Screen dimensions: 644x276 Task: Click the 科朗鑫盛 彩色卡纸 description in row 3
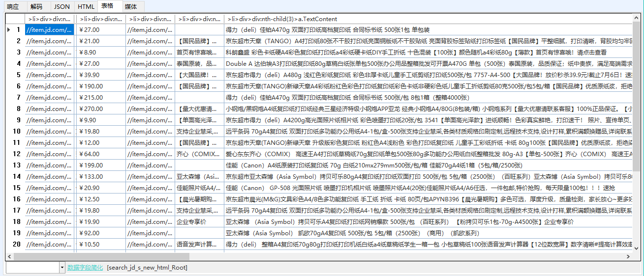click(427, 53)
